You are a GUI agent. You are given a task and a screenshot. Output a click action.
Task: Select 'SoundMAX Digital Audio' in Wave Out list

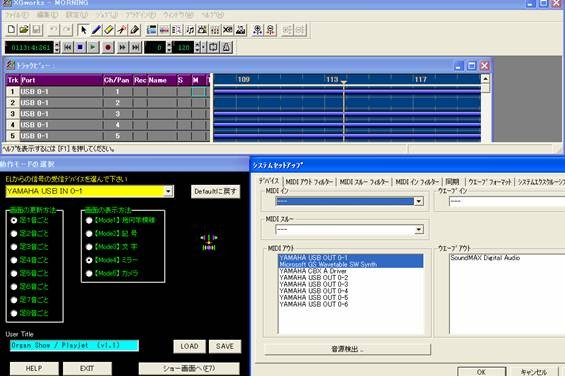coord(485,258)
